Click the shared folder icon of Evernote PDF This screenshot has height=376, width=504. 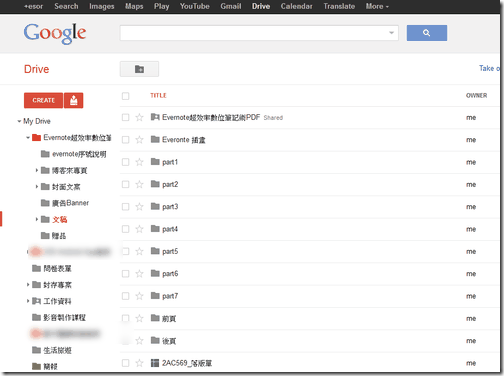click(x=155, y=117)
